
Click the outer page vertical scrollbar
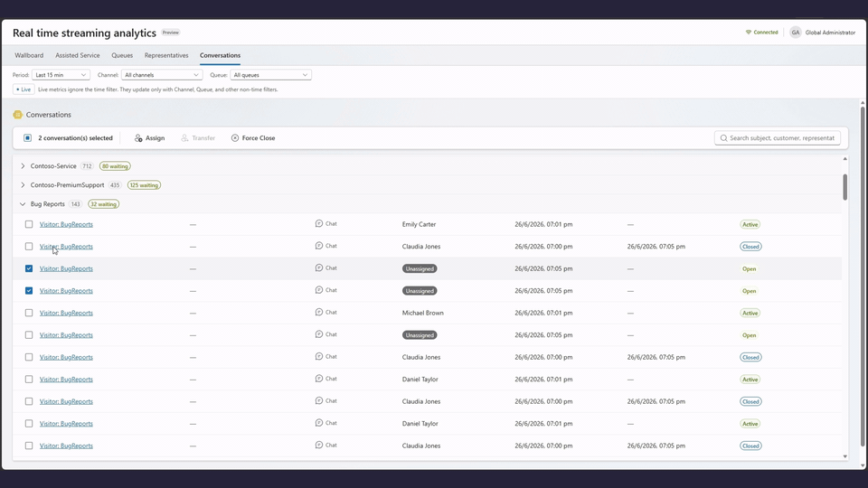(x=863, y=277)
